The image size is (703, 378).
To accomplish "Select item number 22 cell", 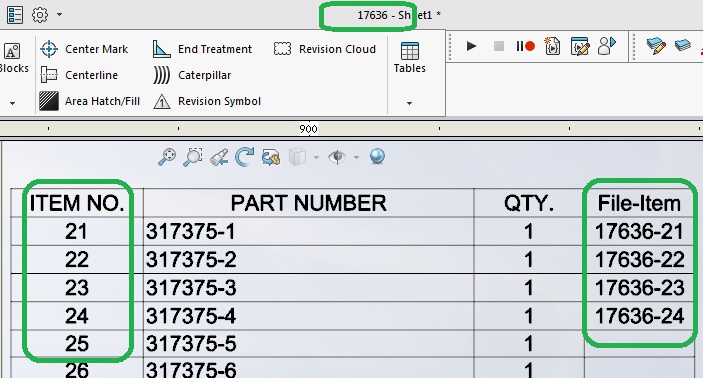I will tap(77, 259).
